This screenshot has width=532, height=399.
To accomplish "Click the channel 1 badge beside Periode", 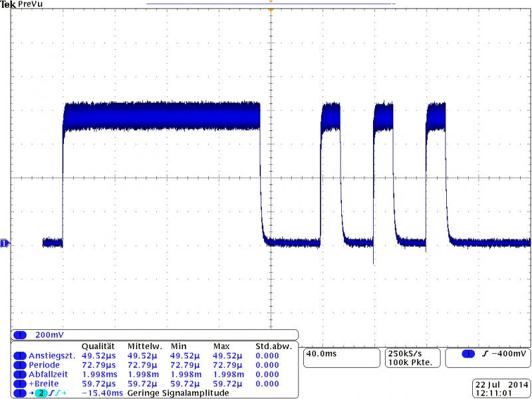I will (x=19, y=365).
